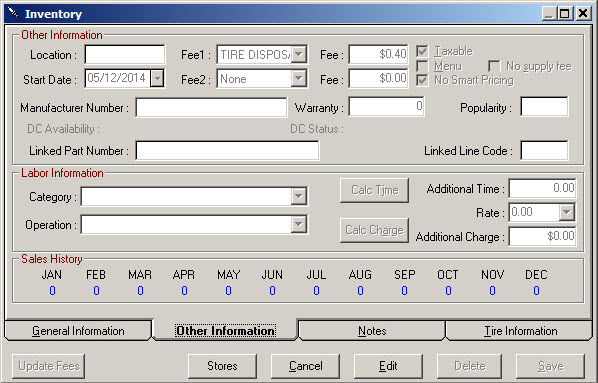Minimize the Inventory window

point(549,14)
